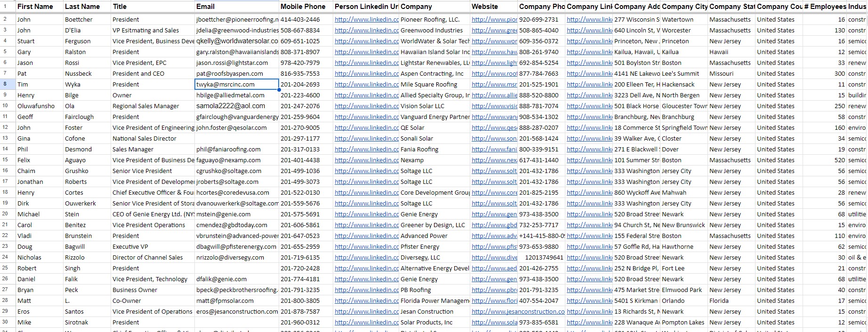Viewport: 868px width, 332px height.
Task: Select cell with last name Ouwerkerk
Action: [x=87, y=203]
